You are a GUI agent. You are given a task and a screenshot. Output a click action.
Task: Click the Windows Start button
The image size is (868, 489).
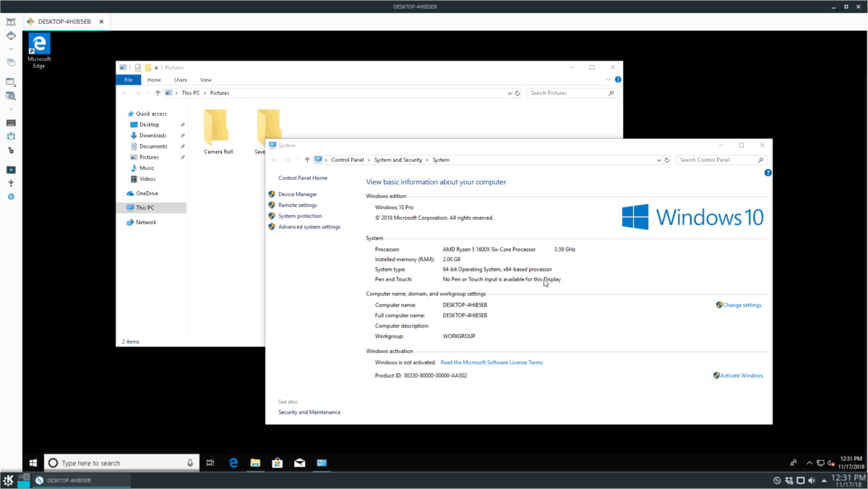pos(33,463)
